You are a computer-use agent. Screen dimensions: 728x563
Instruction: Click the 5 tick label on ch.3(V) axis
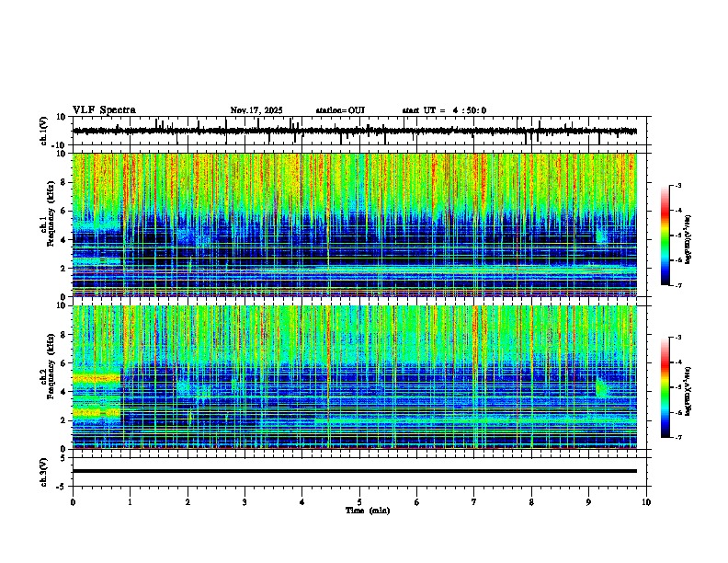(63, 458)
